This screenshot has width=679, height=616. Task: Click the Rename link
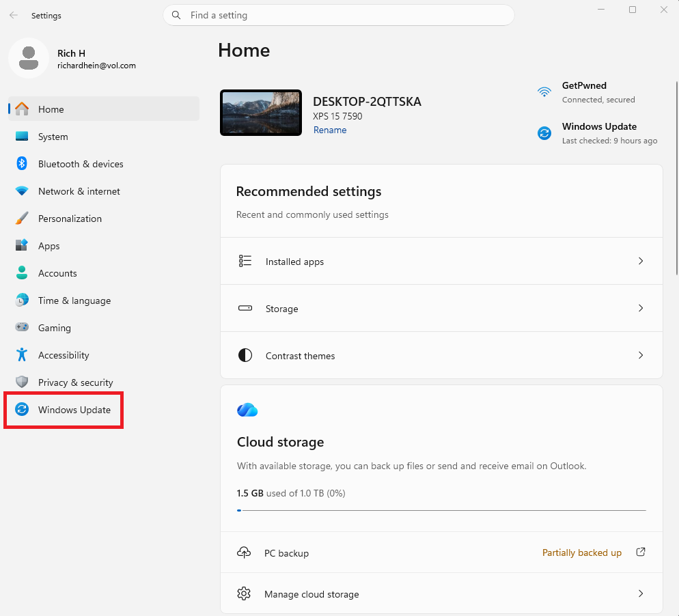tap(330, 130)
